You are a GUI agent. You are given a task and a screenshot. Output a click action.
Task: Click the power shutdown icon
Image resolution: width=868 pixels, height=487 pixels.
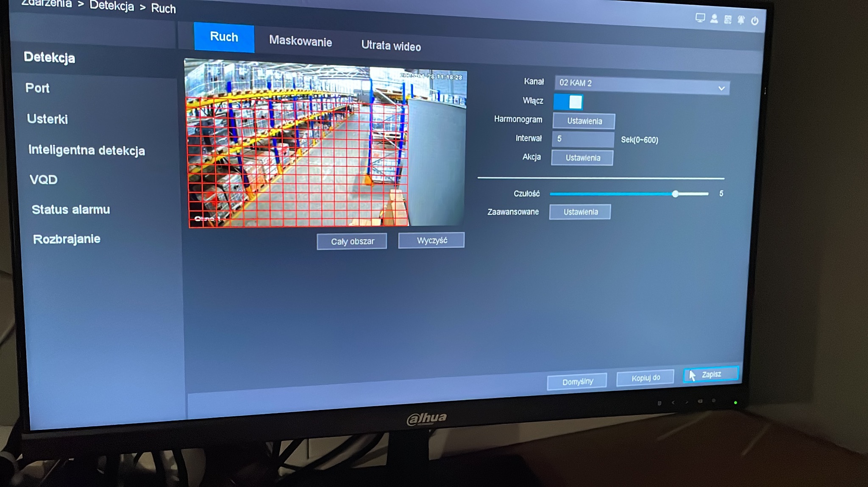(755, 21)
